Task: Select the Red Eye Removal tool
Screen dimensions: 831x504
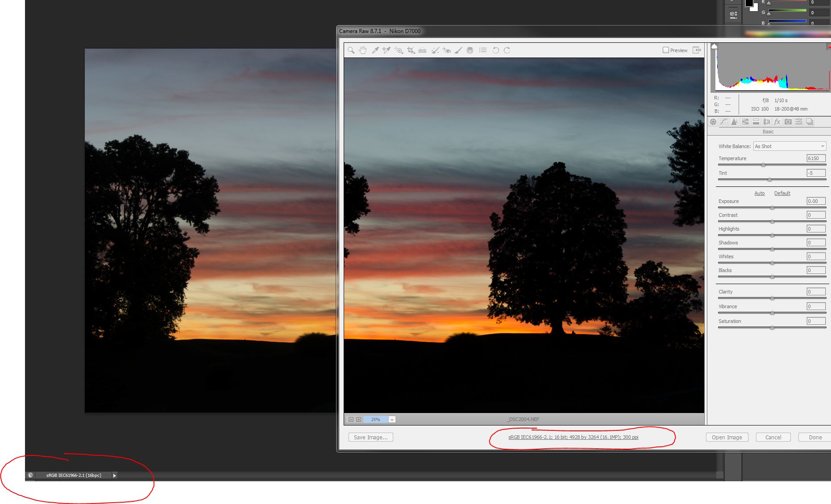Action: pyautogui.click(x=447, y=50)
